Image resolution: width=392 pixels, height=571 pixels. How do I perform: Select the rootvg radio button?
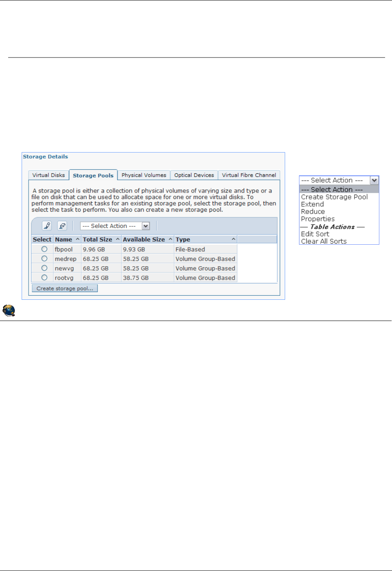[x=44, y=277]
